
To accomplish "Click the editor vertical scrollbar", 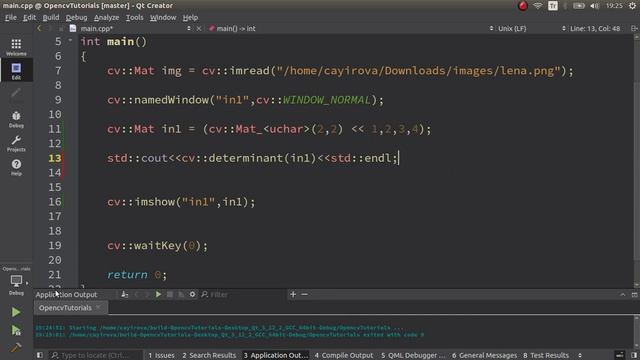I will [636, 160].
